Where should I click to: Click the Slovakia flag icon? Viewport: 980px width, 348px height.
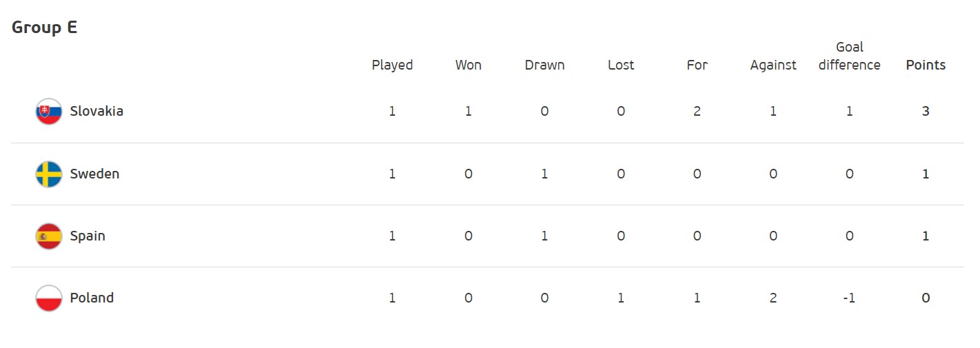49,112
